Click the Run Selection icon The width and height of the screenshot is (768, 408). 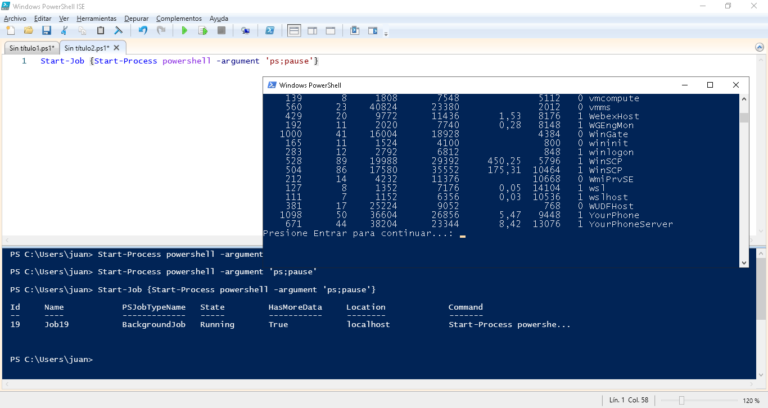point(202,31)
